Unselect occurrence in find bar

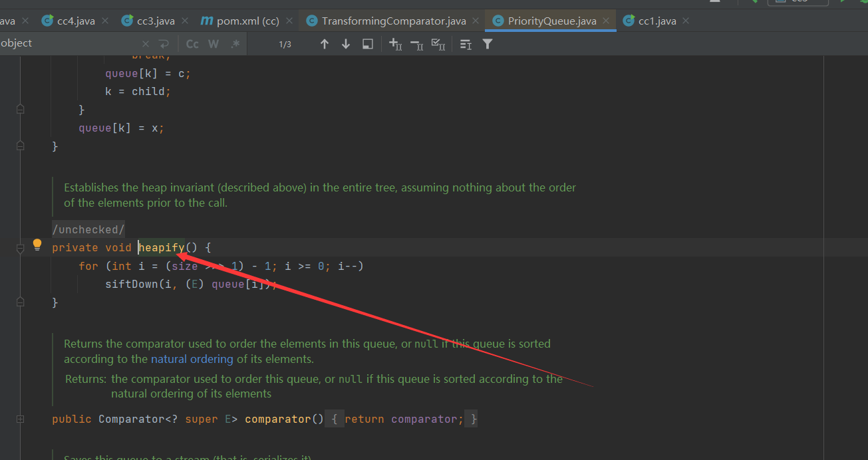tap(416, 45)
